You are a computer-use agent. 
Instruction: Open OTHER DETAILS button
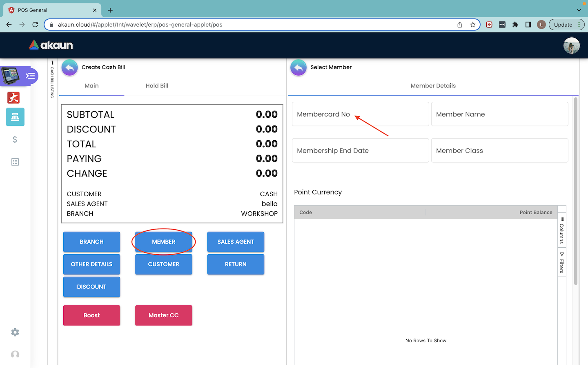pos(91,265)
